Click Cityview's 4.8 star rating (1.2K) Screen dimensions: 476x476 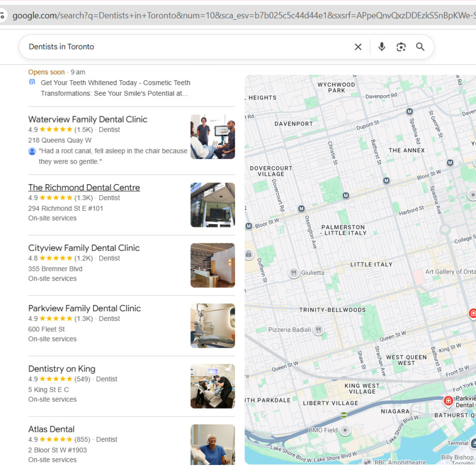tap(60, 258)
